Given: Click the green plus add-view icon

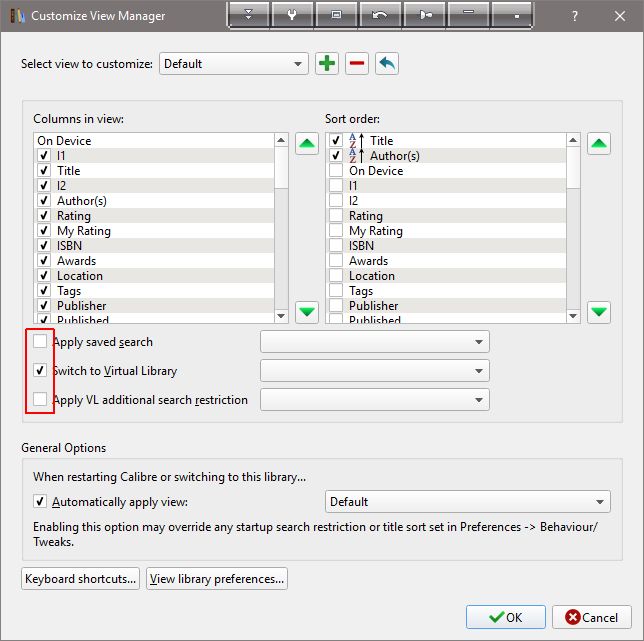Looking at the screenshot, I should pos(327,64).
